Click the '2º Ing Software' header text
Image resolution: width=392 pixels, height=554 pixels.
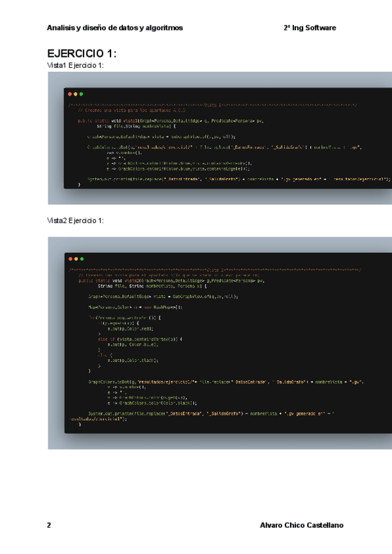pyautogui.click(x=310, y=28)
